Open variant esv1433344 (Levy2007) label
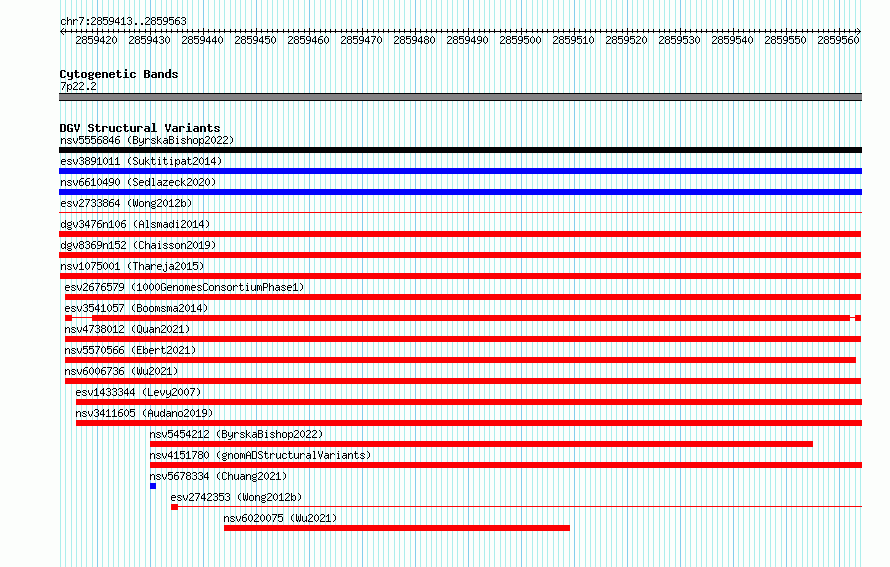The image size is (890, 567). click(138, 392)
